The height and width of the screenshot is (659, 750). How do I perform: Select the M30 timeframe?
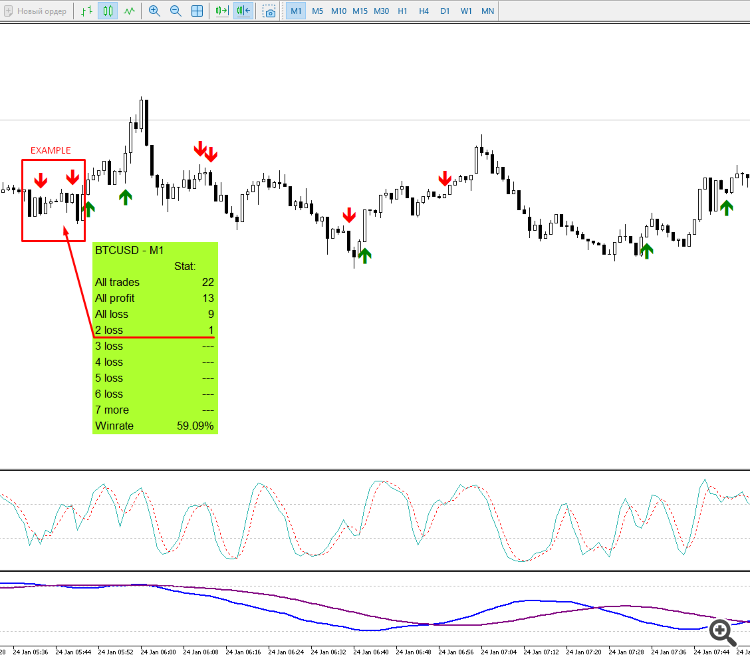(x=381, y=11)
